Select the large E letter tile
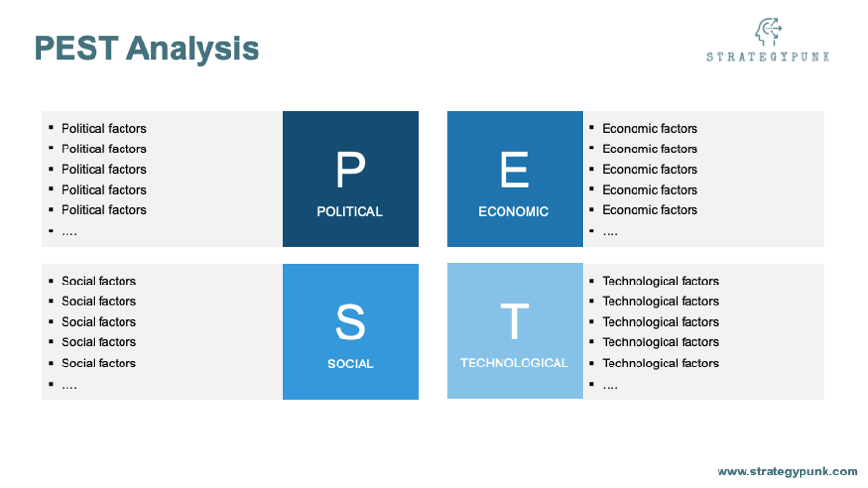 pyautogui.click(x=514, y=170)
